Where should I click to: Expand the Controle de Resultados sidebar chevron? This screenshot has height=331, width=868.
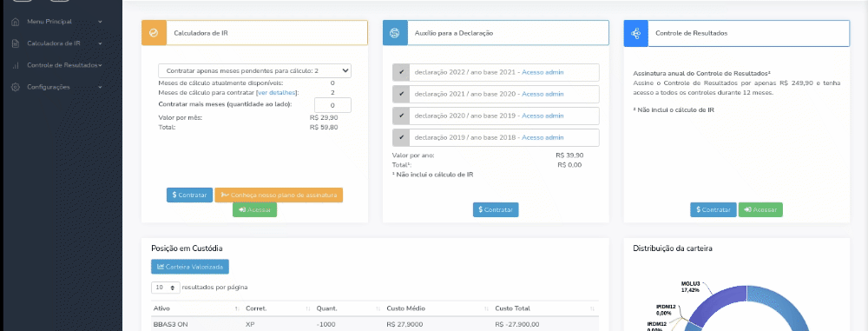(x=101, y=65)
